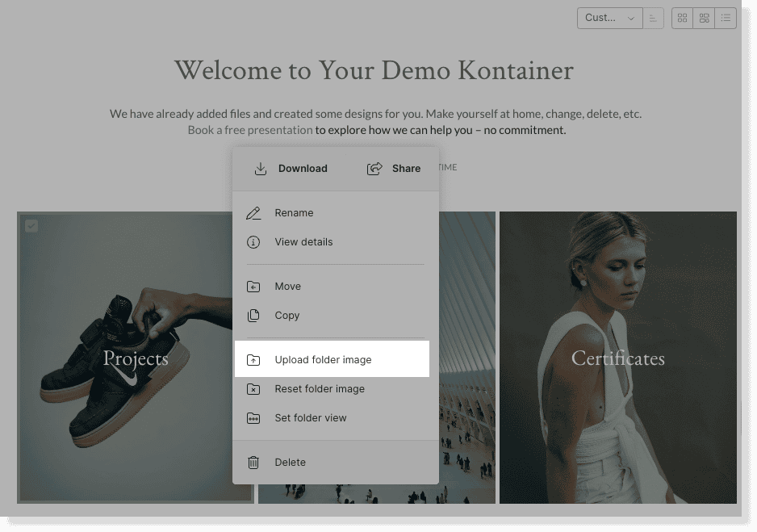Screen dimensions: 757x532
Task: Uncheck the Projects folder selection checkbox
Action: pyautogui.click(x=31, y=226)
